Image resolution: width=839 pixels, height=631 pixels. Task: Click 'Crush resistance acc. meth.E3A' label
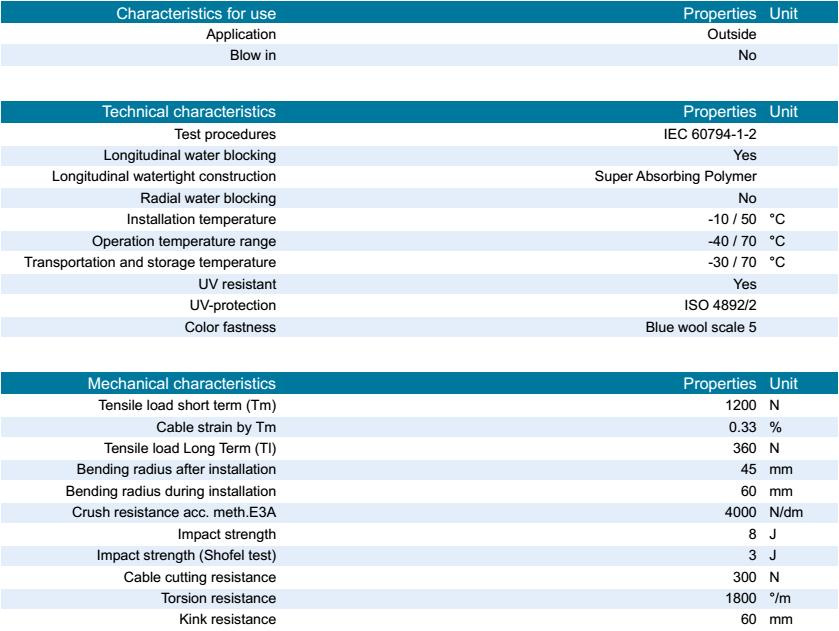(x=174, y=513)
